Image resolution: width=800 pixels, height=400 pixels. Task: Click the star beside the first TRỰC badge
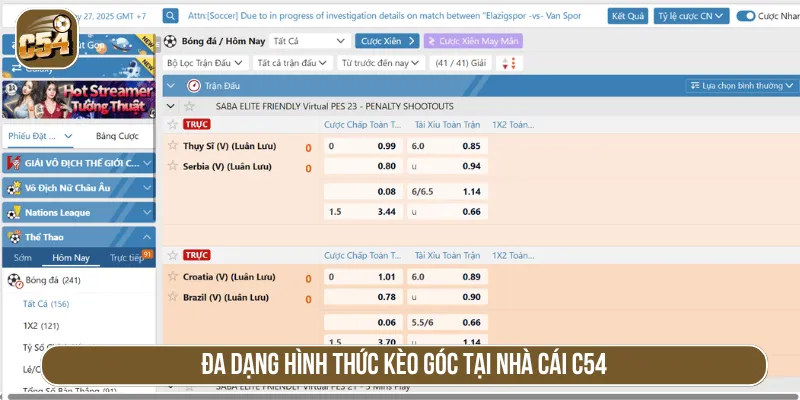(173, 124)
